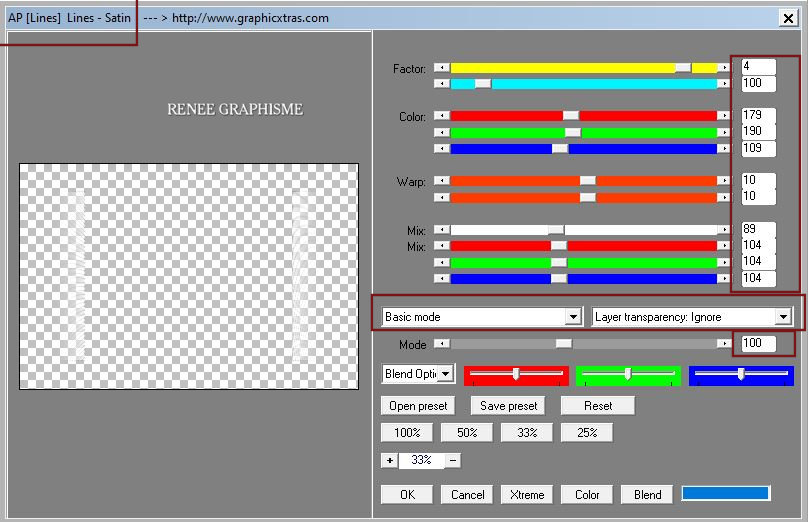Screen dimensions: 808x522
Task: Open the Basic mode dropdown
Action: (x=482, y=317)
